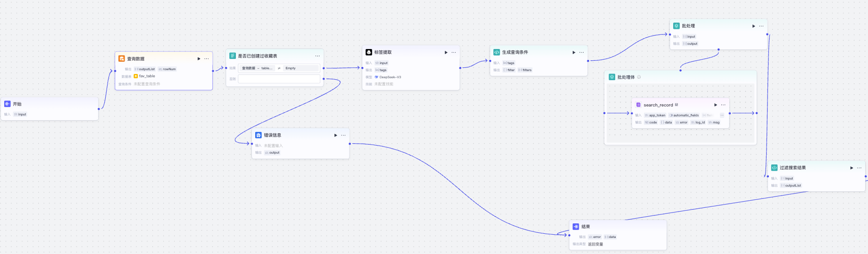Click the outputList tag in 过滤搜索结果 node

click(791, 185)
